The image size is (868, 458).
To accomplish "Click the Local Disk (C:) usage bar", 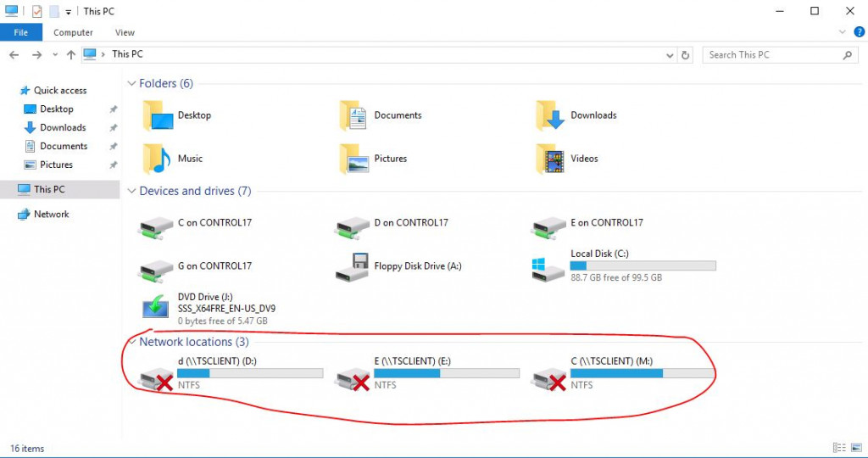I will 643,265.
